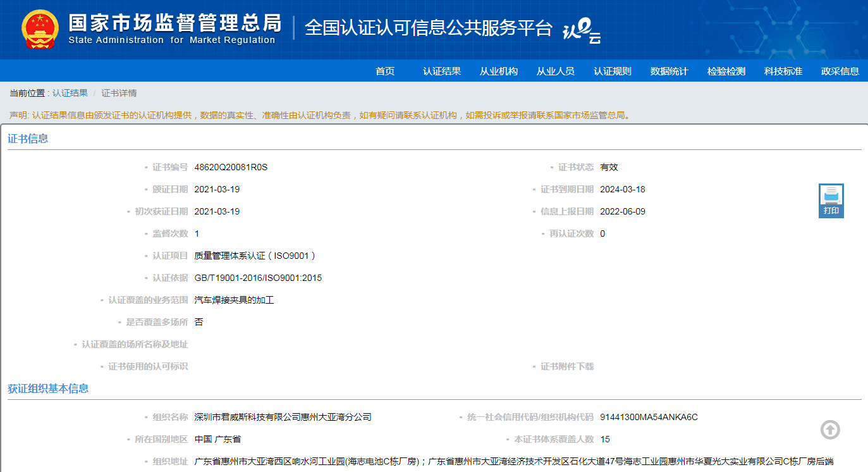Select 从业机构 in the navigation bar
Viewport: 868px width, 472px height.
click(x=499, y=71)
